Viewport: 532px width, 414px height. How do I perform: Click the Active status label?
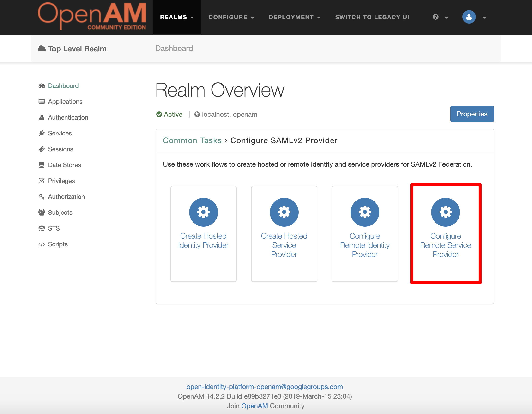pyautogui.click(x=173, y=114)
